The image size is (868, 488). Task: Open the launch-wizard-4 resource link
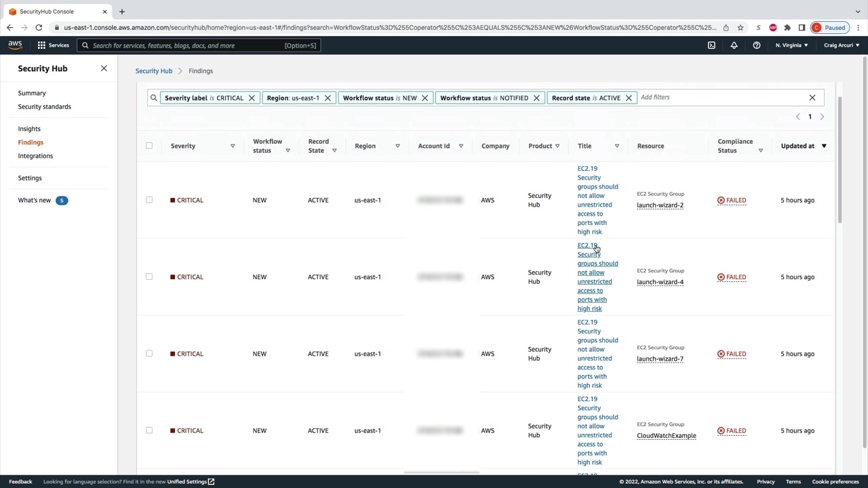pos(660,282)
